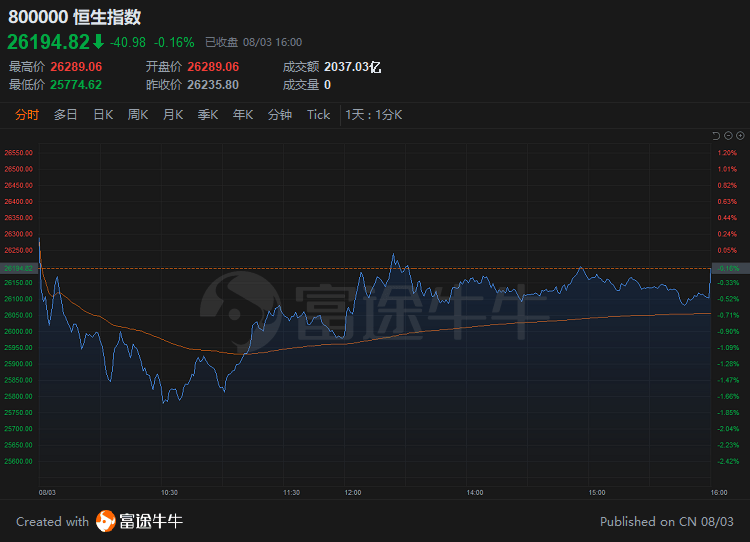The width and height of the screenshot is (750, 542).
Task: Click the green down-arrow beside 26194.82
Action: click(x=99, y=42)
